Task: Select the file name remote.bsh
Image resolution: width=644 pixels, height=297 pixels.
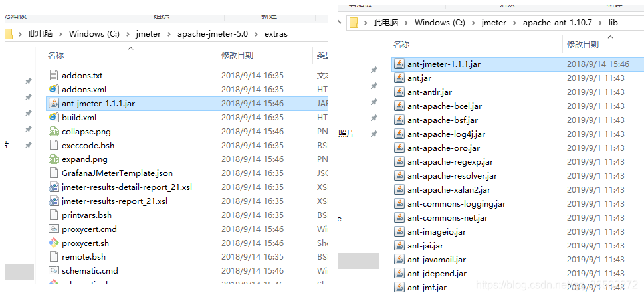Action: coord(84,257)
